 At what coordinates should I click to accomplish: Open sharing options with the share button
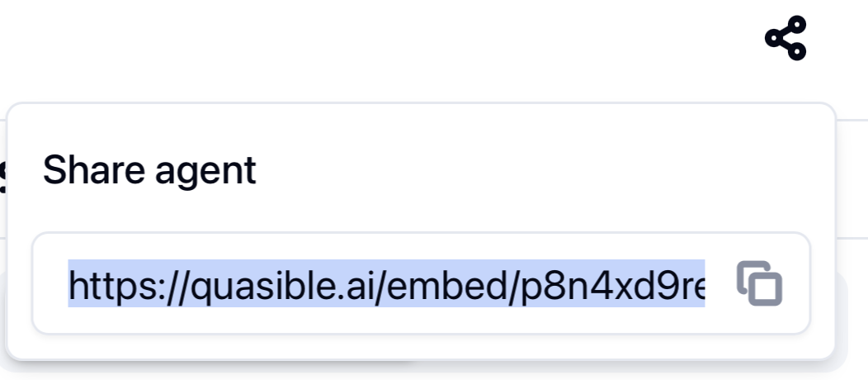point(785,37)
